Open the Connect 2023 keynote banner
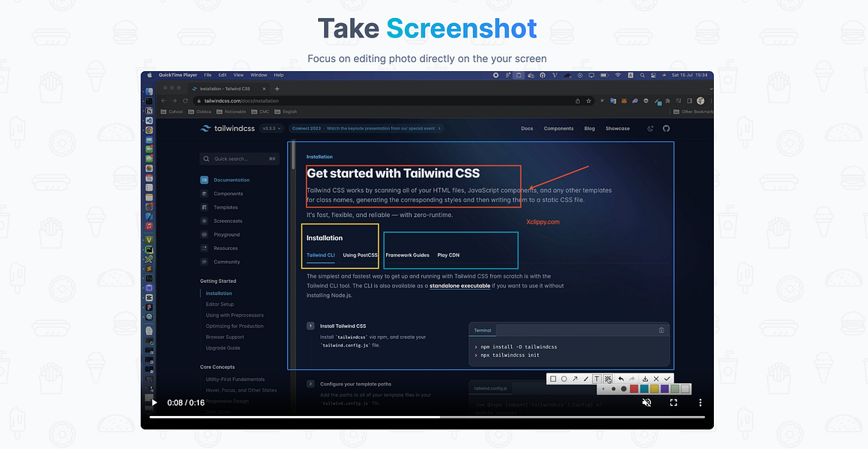This screenshot has height=449, width=868. 367,129
